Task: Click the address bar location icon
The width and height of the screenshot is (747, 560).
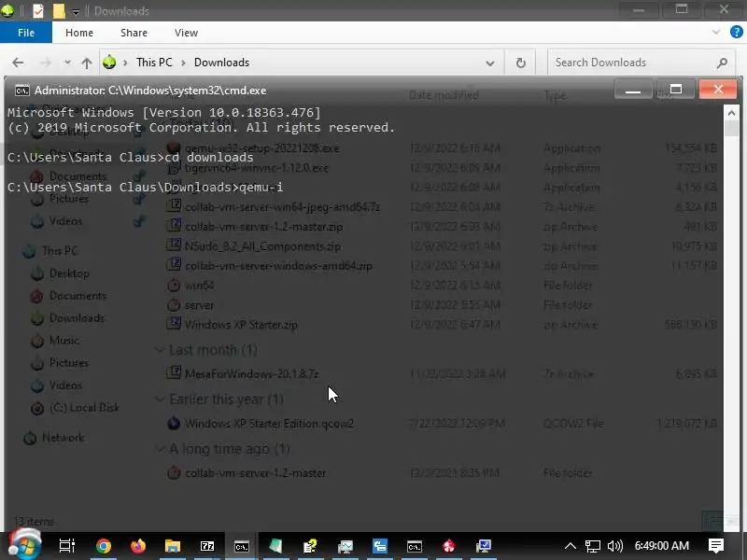Action: (109, 62)
